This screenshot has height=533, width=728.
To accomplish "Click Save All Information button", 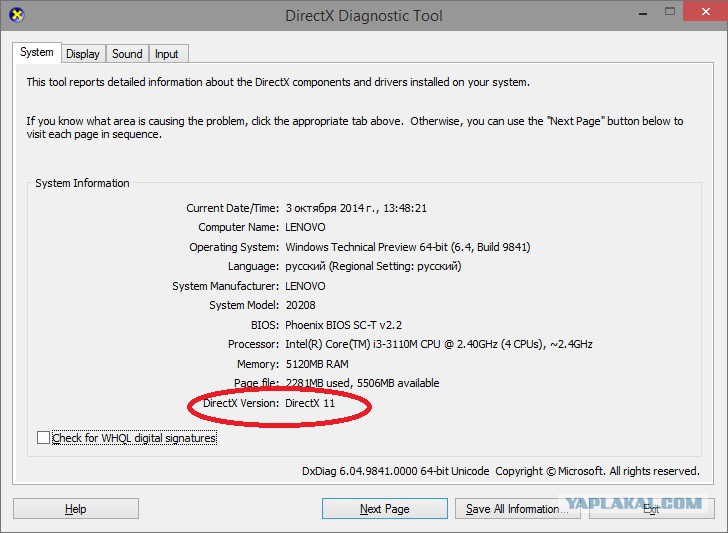I will point(518,508).
